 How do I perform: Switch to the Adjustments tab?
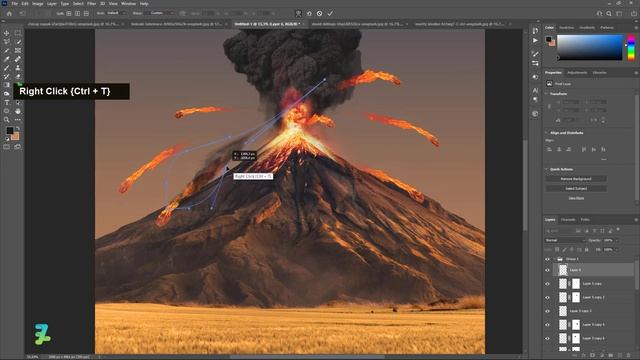[577, 73]
